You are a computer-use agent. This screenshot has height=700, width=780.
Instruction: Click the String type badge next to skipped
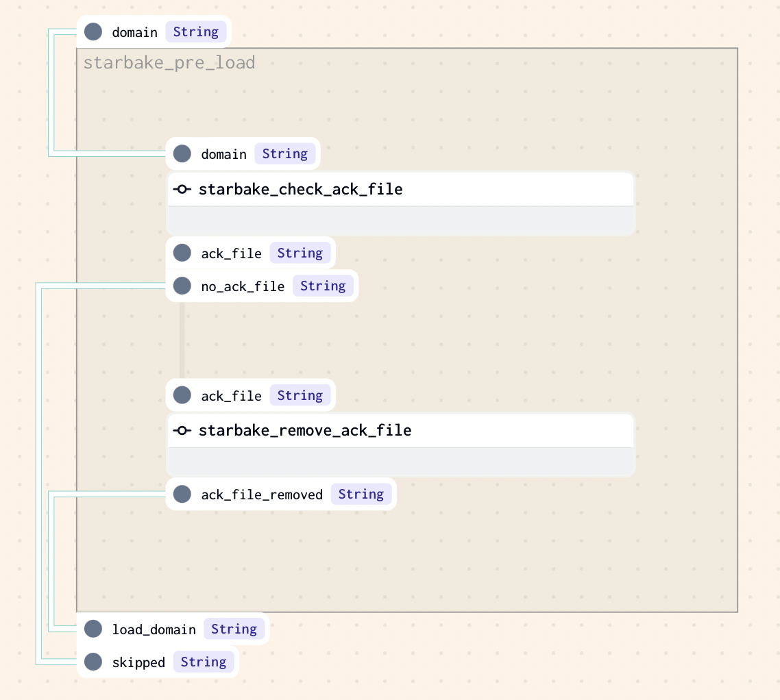point(204,662)
